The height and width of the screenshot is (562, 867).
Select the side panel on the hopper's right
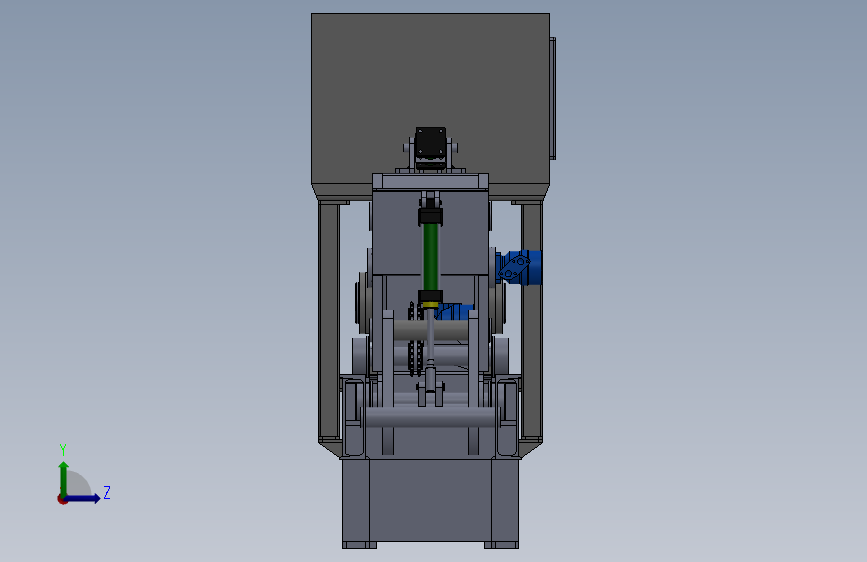click(x=552, y=98)
